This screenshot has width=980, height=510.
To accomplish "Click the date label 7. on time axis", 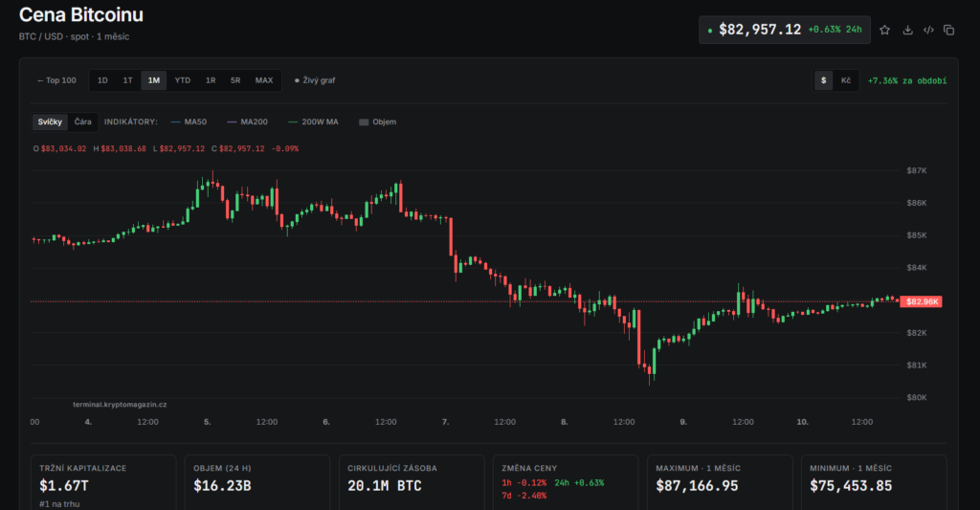I will coord(446,422).
